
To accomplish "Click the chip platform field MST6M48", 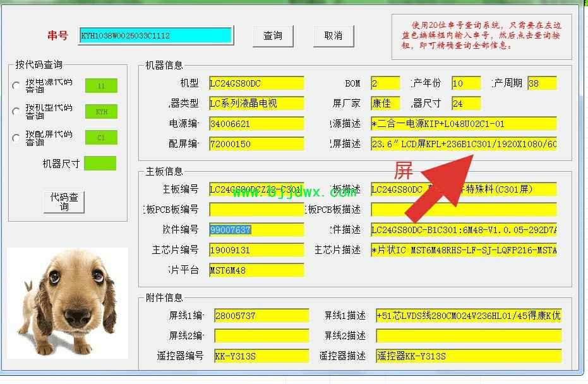I will [256, 270].
